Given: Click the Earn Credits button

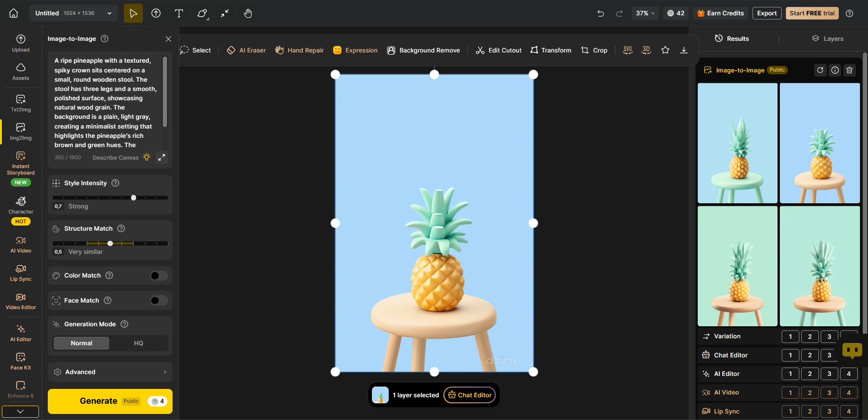Looking at the screenshot, I should pyautogui.click(x=720, y=13).
